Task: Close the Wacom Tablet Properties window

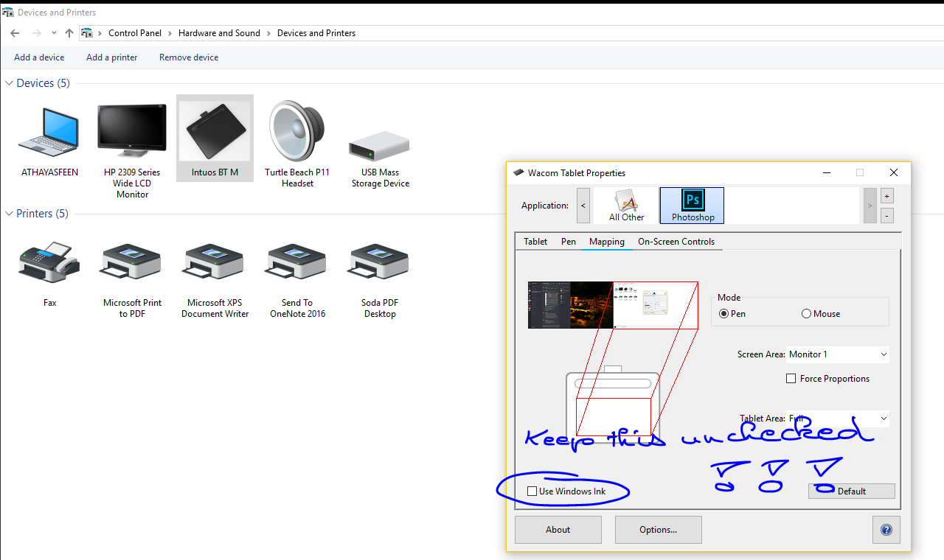Action: pos(894,172)
